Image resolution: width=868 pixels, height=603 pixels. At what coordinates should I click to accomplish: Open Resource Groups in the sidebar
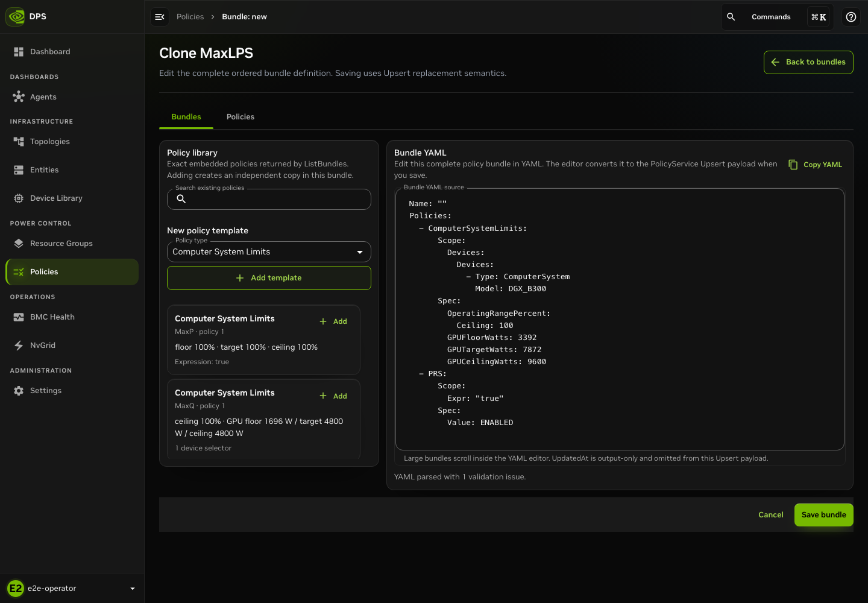pyautogui.click(x=72, y=244)
